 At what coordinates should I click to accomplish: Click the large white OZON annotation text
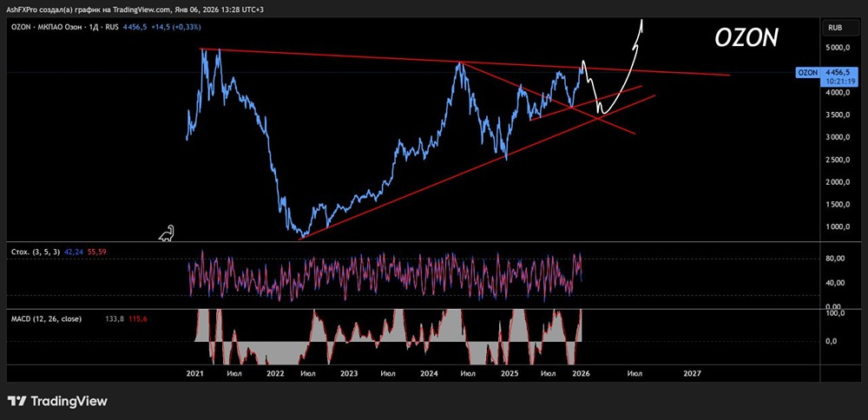pyautogui.click(x=746, y=38)
